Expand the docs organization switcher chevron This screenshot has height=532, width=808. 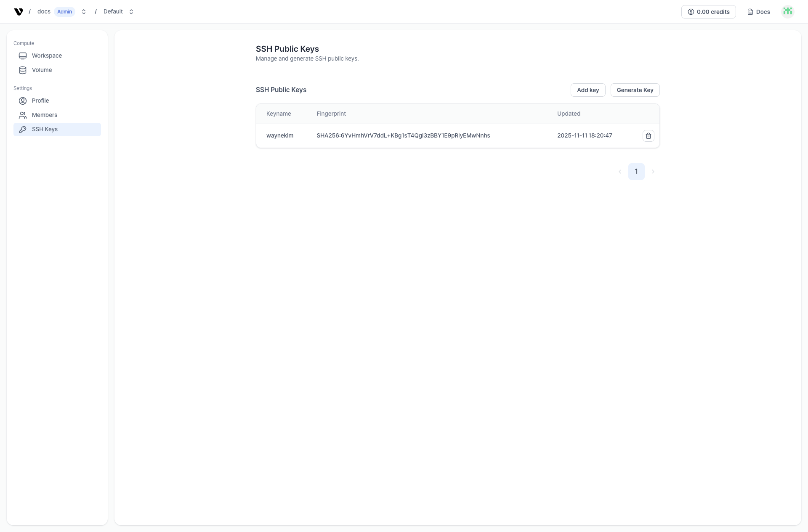click(84, 12)
